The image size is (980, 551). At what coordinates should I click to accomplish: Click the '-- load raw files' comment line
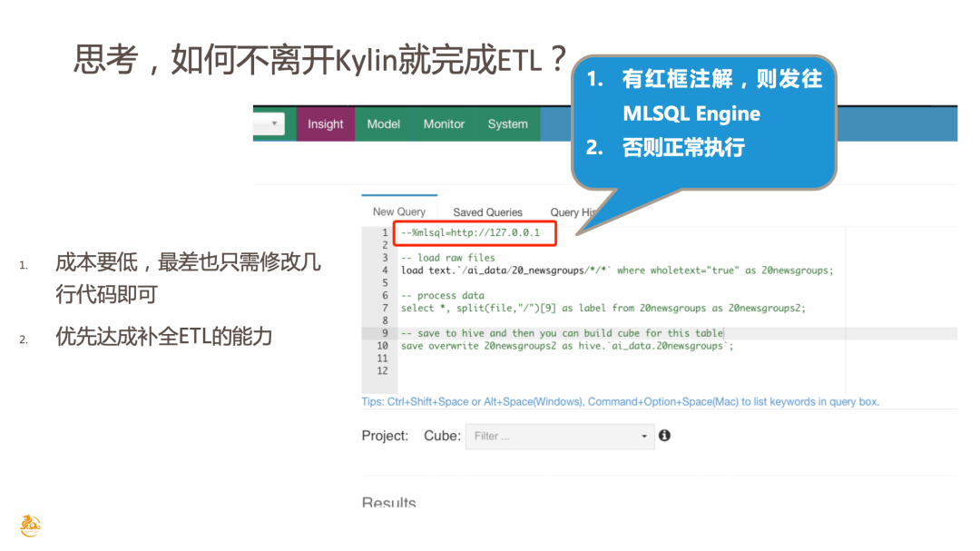point(448,258)
